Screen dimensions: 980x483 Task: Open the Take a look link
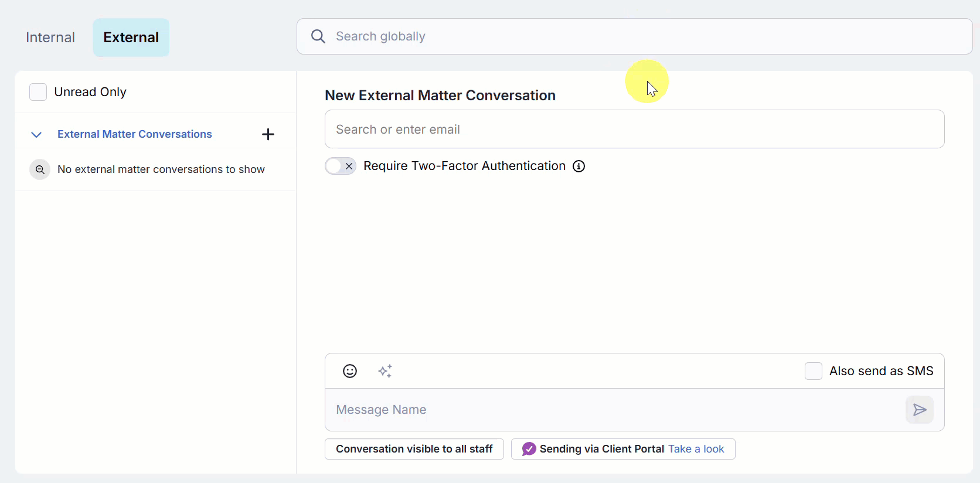696,449
